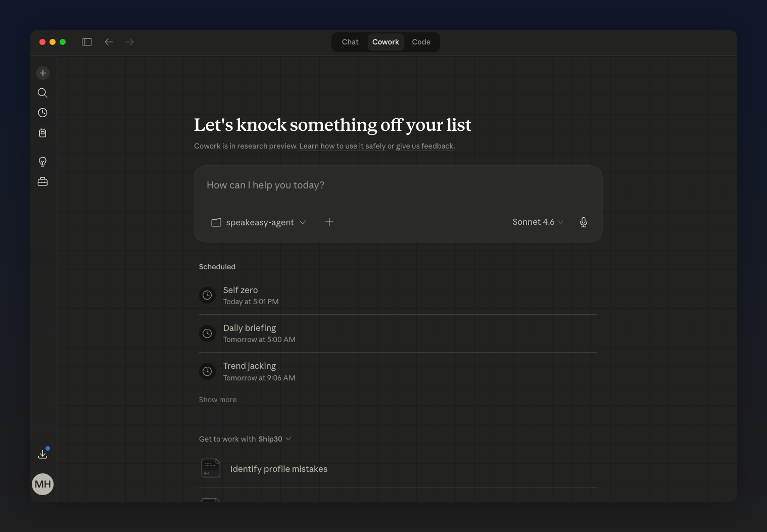767x532 pixels.
Task: Click the plus attachment icon in prompt box
Action: tap(329, 222)
